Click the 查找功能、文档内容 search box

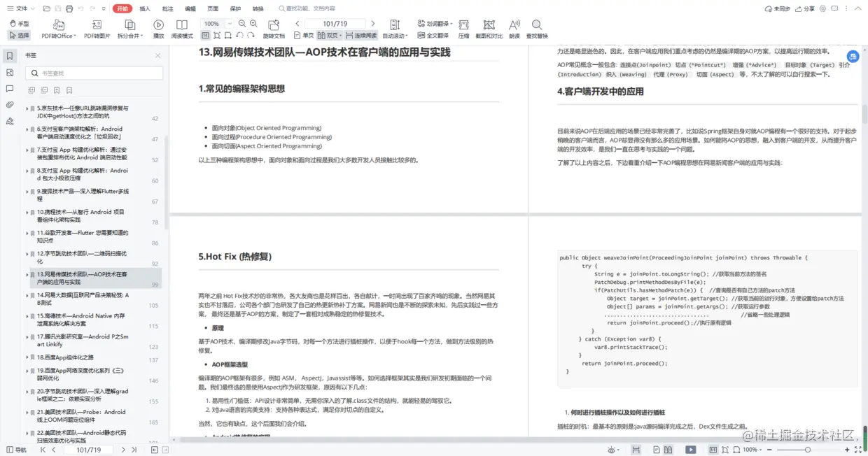coord(308,8)
